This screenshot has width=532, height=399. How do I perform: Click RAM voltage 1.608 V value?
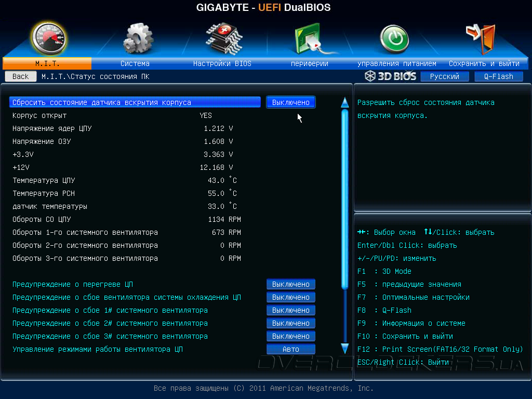pyautogui.click(x=218, y=141)
